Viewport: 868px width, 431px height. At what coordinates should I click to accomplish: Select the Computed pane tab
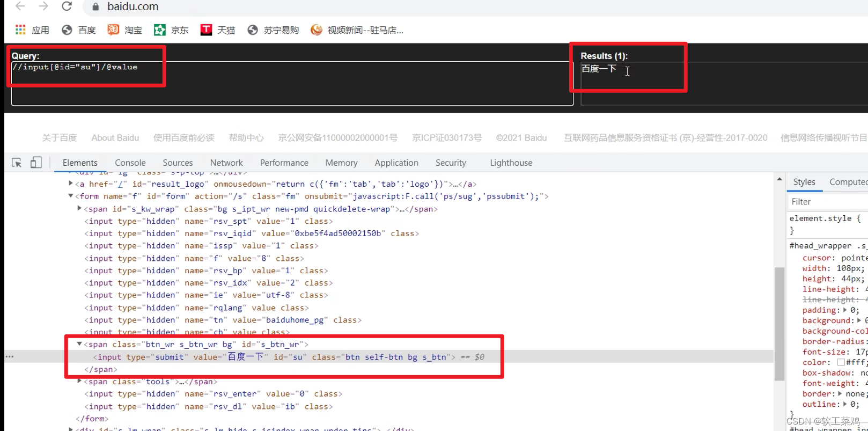(x=848, y=182)
